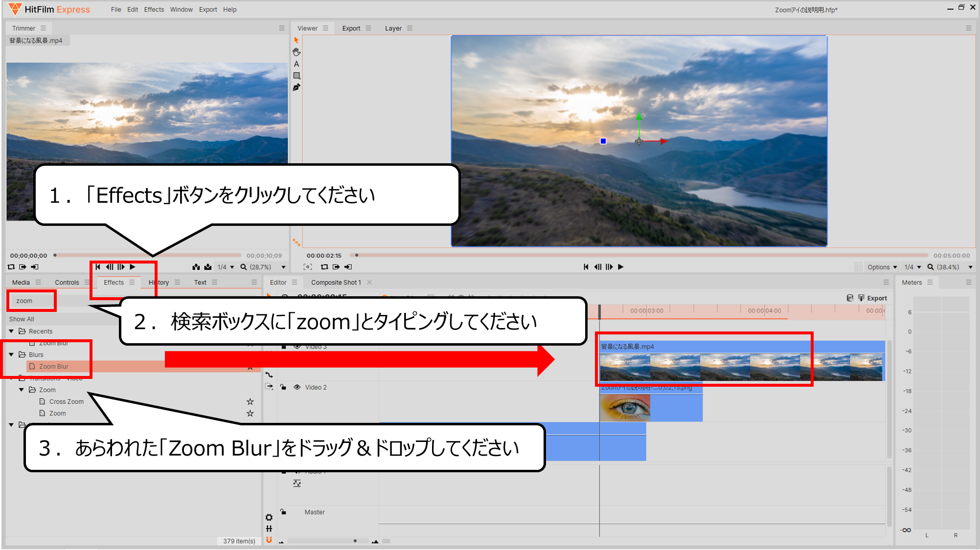Image resolution: width=980 pixels, height=550 pixels.
Task: Click the Viewer full-frame bracket icon
Action: 308,267
